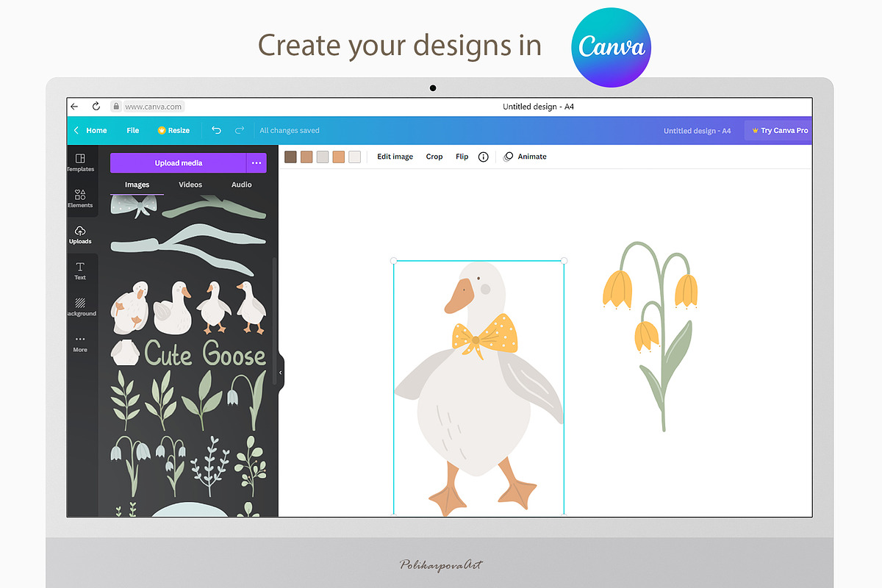The width and height of the screenshot is (882, 588).
Task: Select the green leaf stroke upload thumbnail
Action: click(213, 208)
